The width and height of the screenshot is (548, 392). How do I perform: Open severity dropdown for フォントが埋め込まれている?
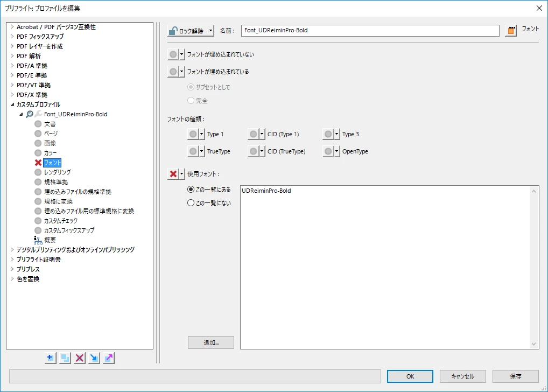pos(181,71)
